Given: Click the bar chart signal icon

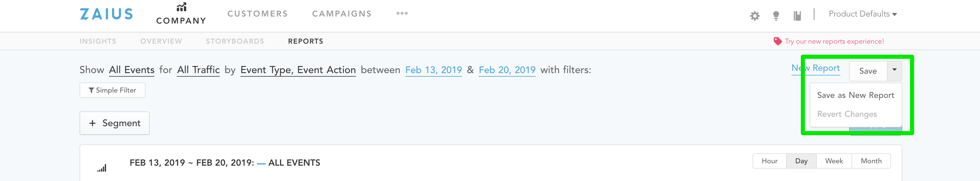Looking at the screenshot, I should pos(102,168).
